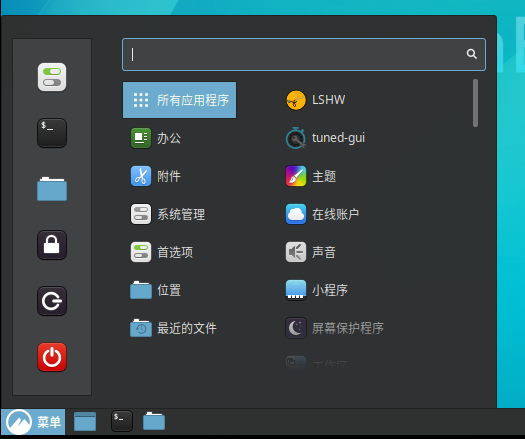The width and height of the screenshot is (525, 439).
Task: Open 在线账户 online accounts
Action: coord(322,214)
